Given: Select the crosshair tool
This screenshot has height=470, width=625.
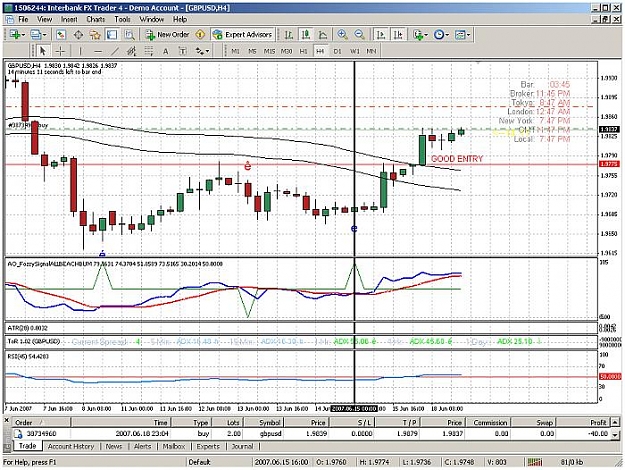Looking at the screenshot, I should [x=60, y=51].
